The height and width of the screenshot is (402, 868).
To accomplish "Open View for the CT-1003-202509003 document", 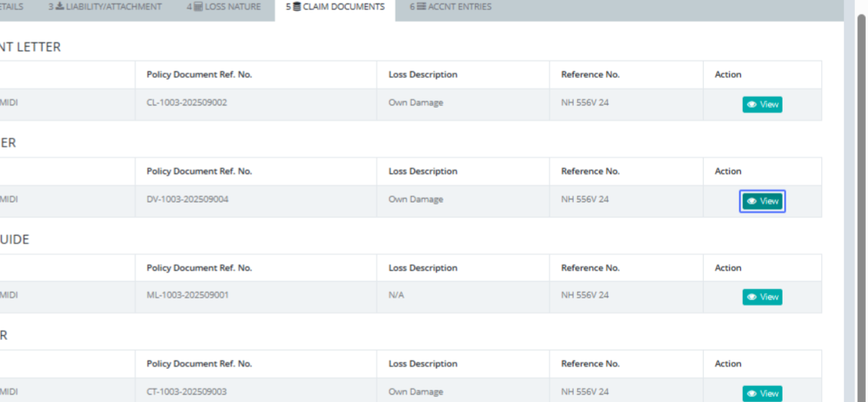I will pos(762,393).
